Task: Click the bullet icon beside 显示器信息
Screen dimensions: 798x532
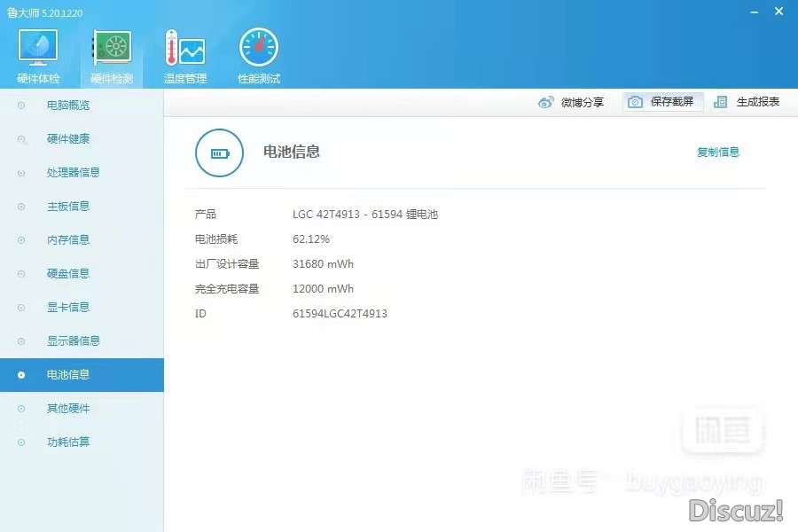Action: pyautogui.click(x=21, y=341)
